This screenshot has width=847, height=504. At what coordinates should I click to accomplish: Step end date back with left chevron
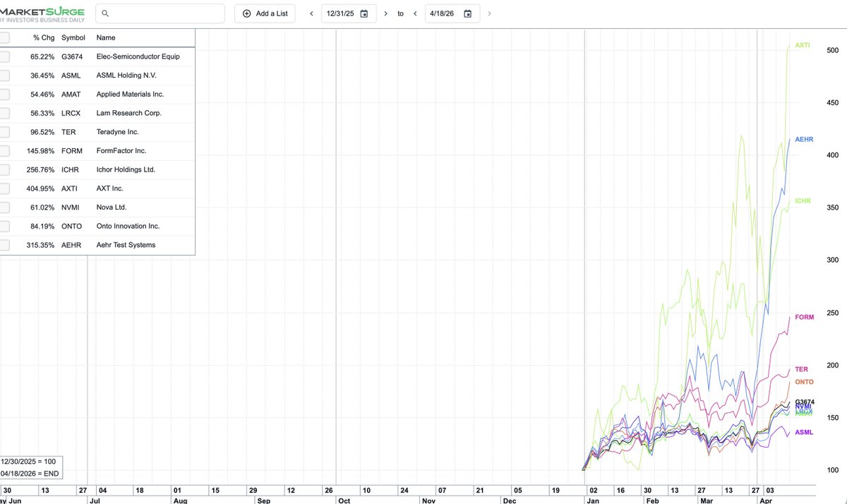415,13
